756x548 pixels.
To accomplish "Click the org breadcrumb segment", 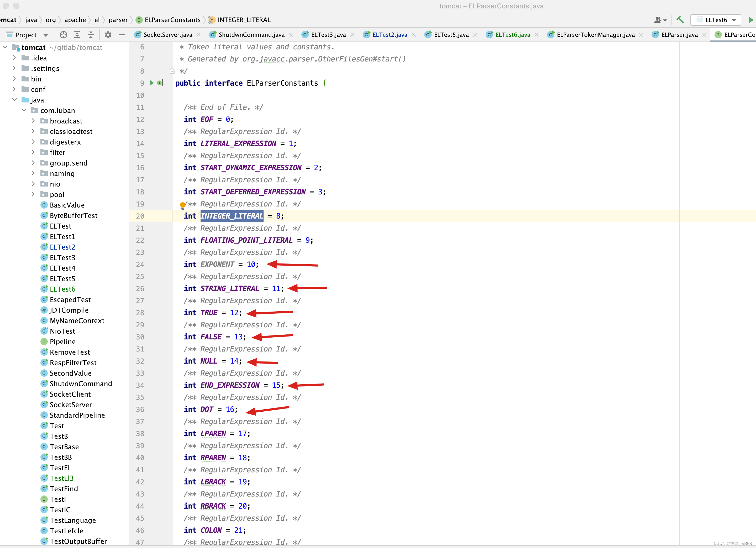I will [x=51, y=20].
